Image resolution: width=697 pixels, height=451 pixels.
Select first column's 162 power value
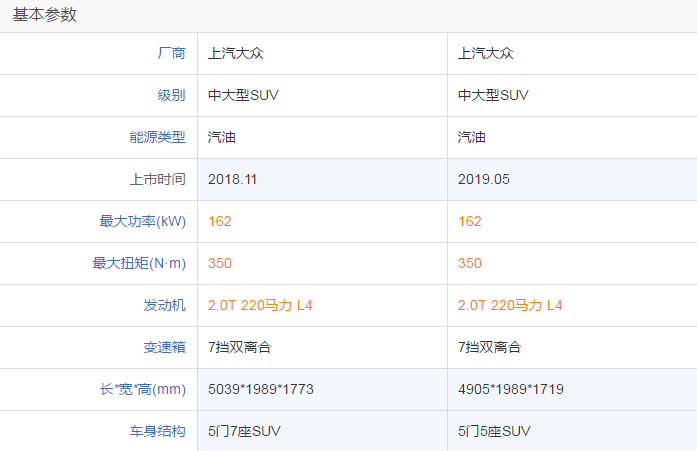pos(220,221)
